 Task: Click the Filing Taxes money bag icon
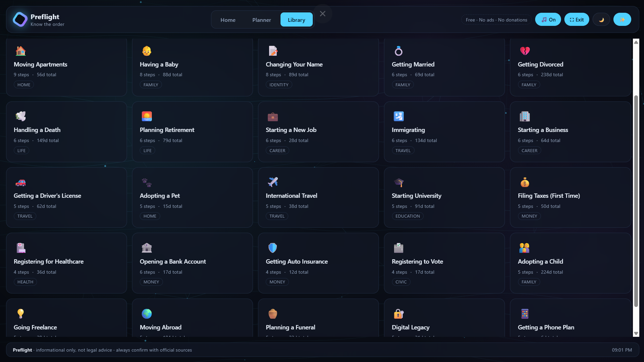pos(525,182)
